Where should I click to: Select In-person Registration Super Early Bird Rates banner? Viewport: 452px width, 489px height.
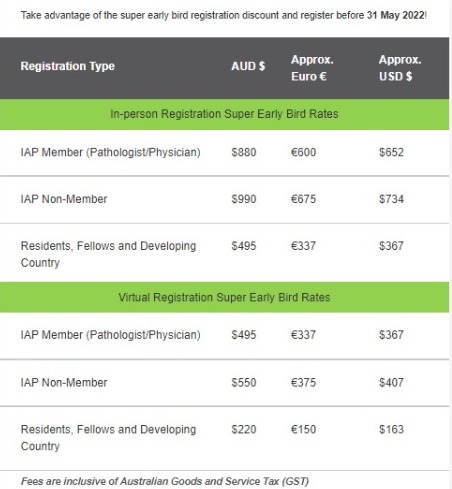[224, 114]
